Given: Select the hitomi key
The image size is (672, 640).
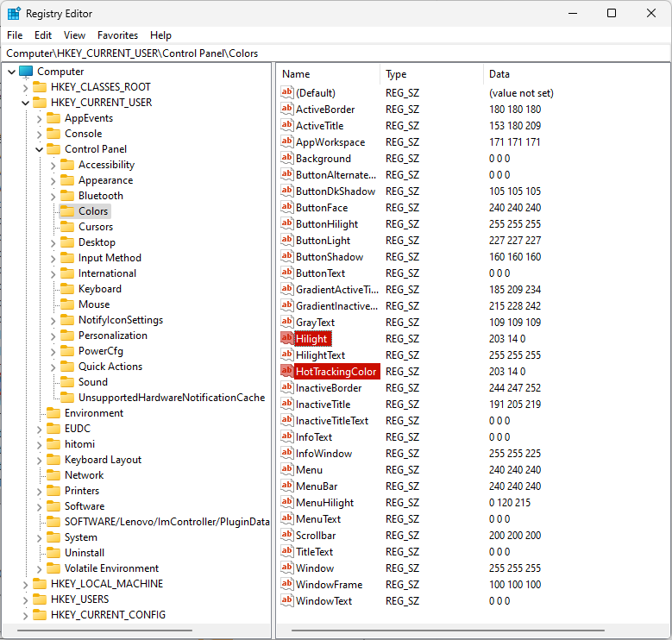Looking at the screenshot, I should coord(79,444).
